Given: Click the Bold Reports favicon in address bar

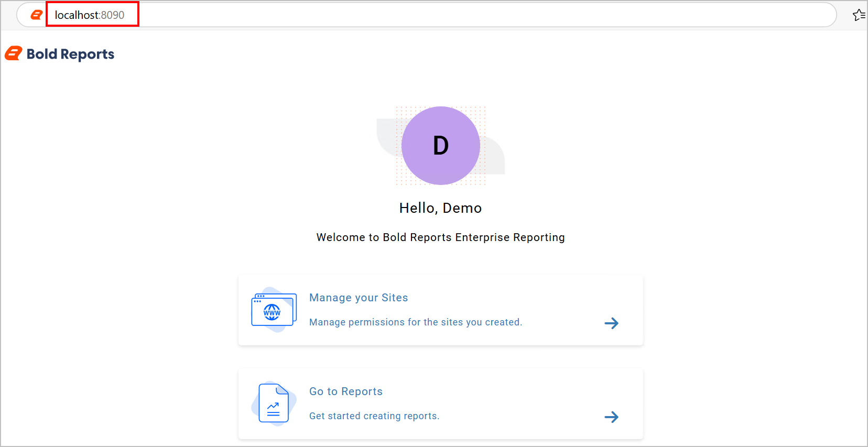Looking at the screenshot, I should [37, 15].
